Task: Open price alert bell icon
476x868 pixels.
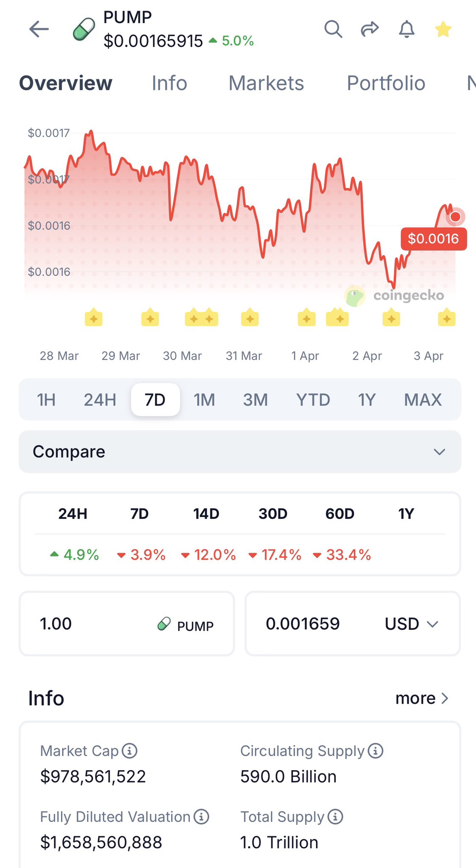Action: pyautogui.click(x=407, y=30)
